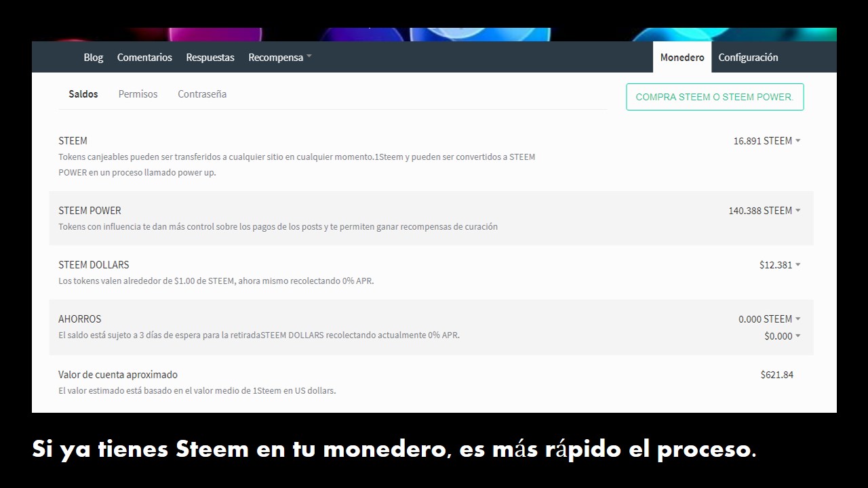
Task: Open the $0.000 savings dollars dropdown
Action: pos(783,336)
